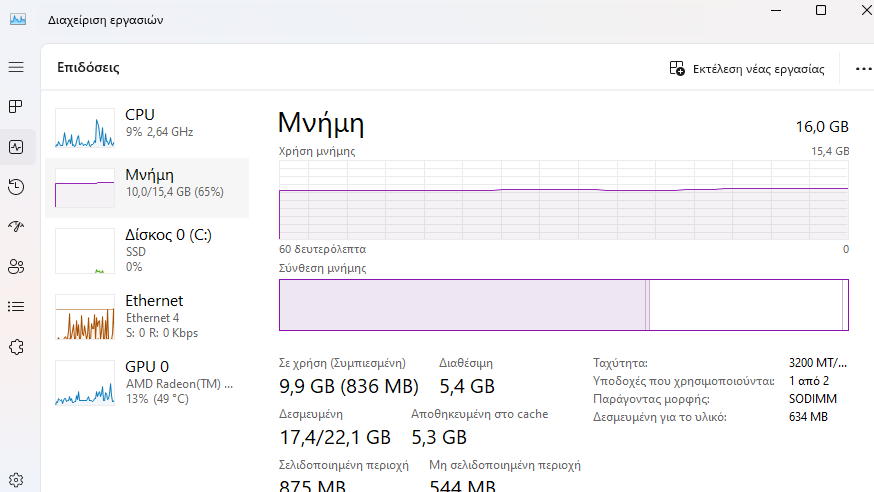
Task: Select Δίσκος 0 (C:) item
Action: pos(147,250)
